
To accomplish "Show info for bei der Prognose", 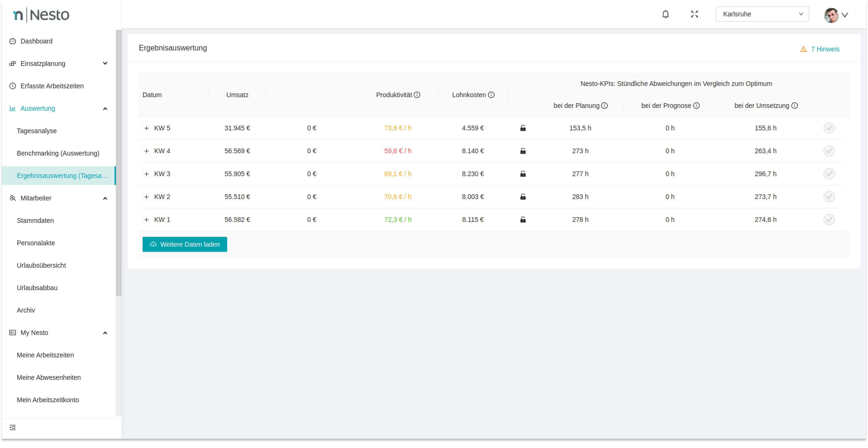I will pos(696,106).
